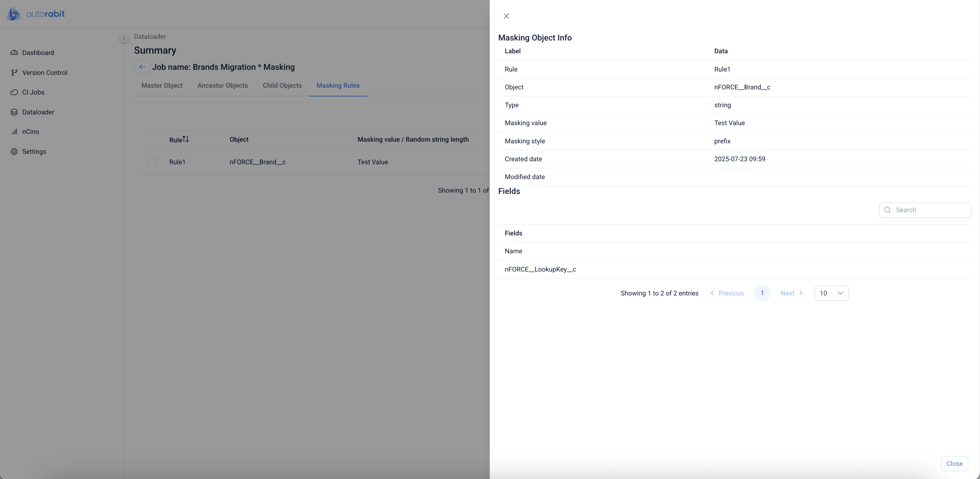980x479 pixels.
Task: Click the nCino bar chart icon
Action: pos(14,132)
